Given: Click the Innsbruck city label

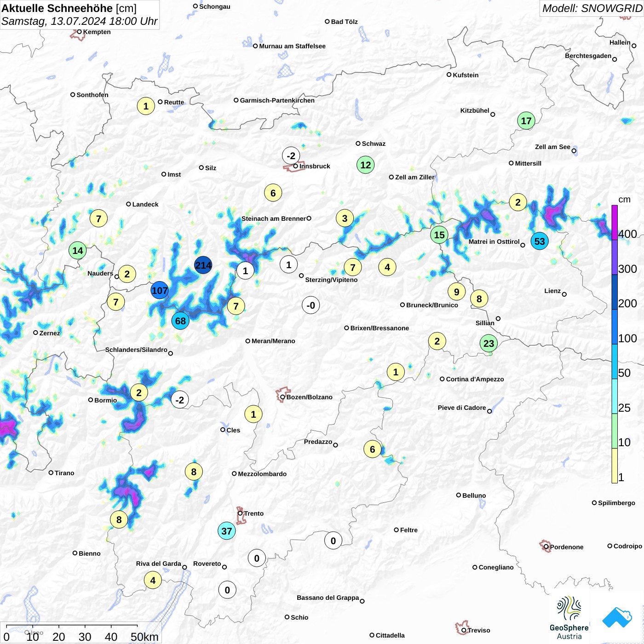Looking at the screenshot, I should 315,166.
